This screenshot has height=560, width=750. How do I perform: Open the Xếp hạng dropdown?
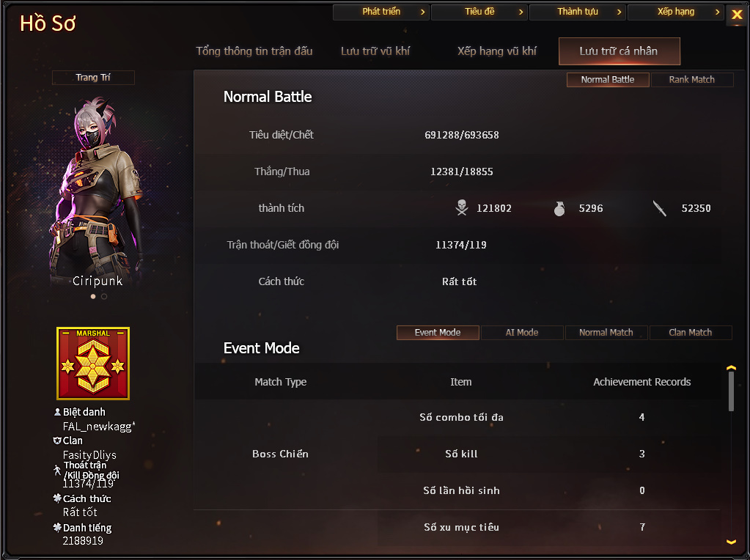point(675,12)
